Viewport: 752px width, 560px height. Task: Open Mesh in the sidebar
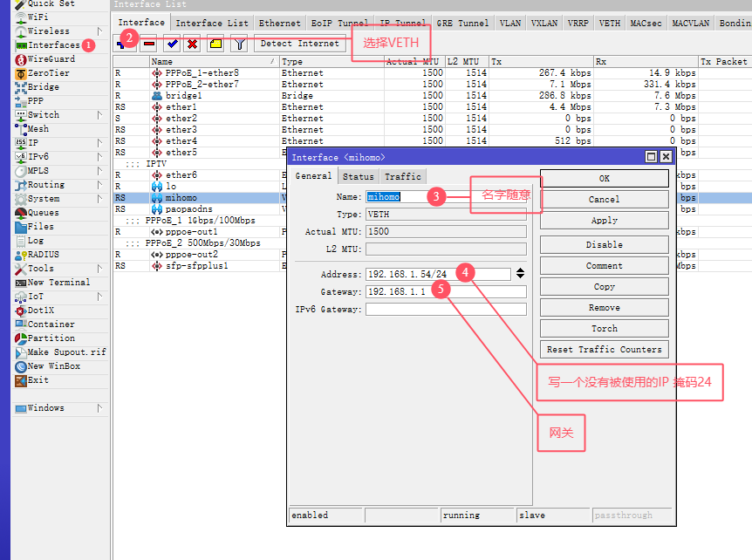[38, 128]
